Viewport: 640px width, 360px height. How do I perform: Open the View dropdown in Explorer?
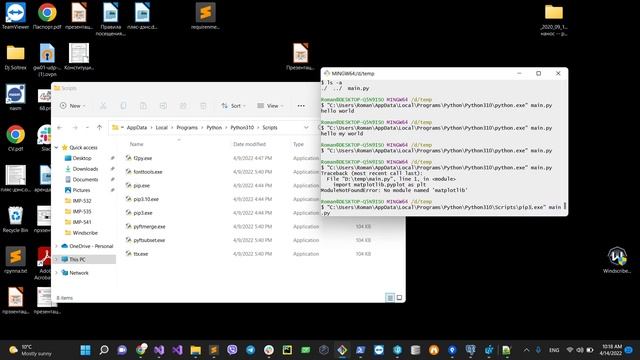click(x=270, y=106)
